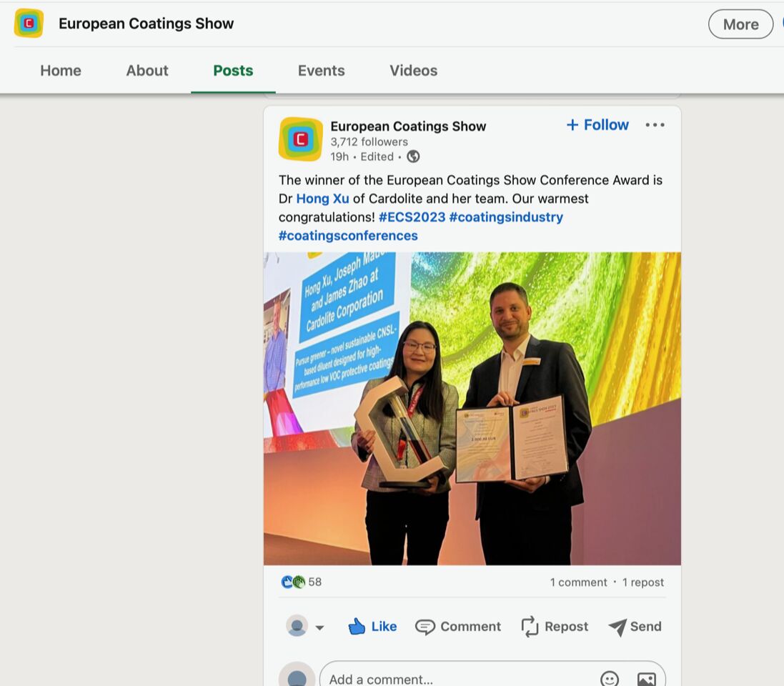The height and width of the screenshot is (686, 784).
Task: Expand the identity switcher dropdown arrow
Action: click(x=320, y=627)
